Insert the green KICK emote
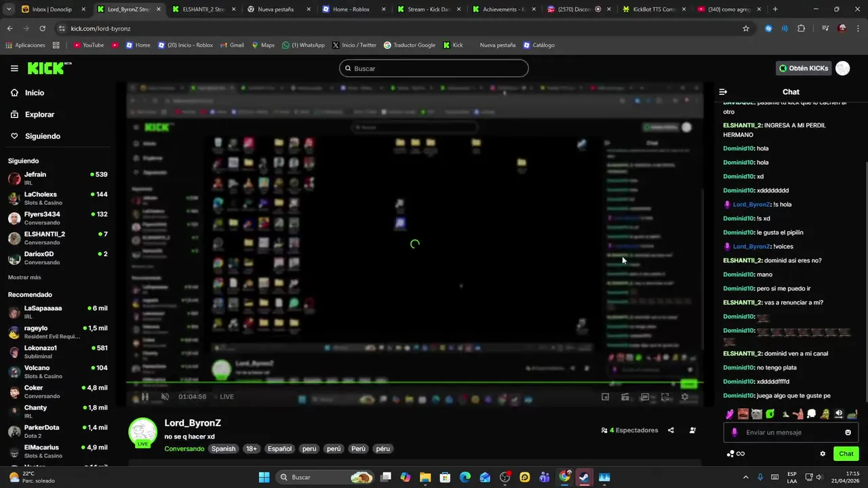The image size is (868, 488). (x=770, y=414)
